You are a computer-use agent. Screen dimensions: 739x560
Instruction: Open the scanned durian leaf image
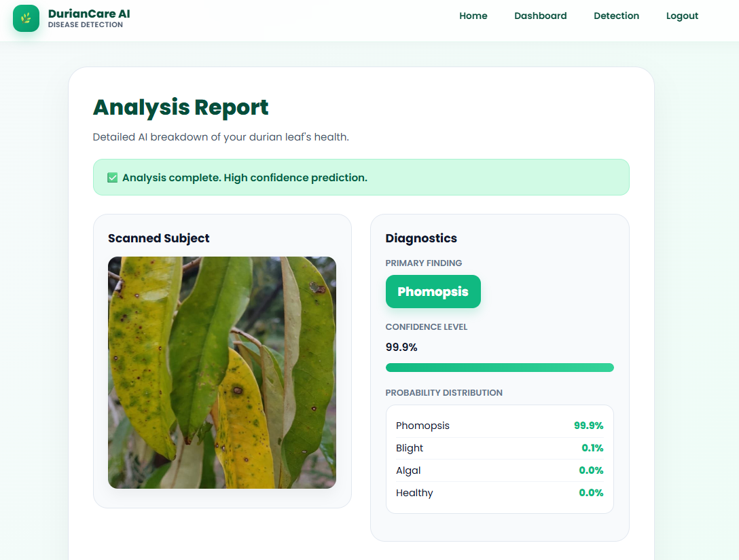point(222,373)
